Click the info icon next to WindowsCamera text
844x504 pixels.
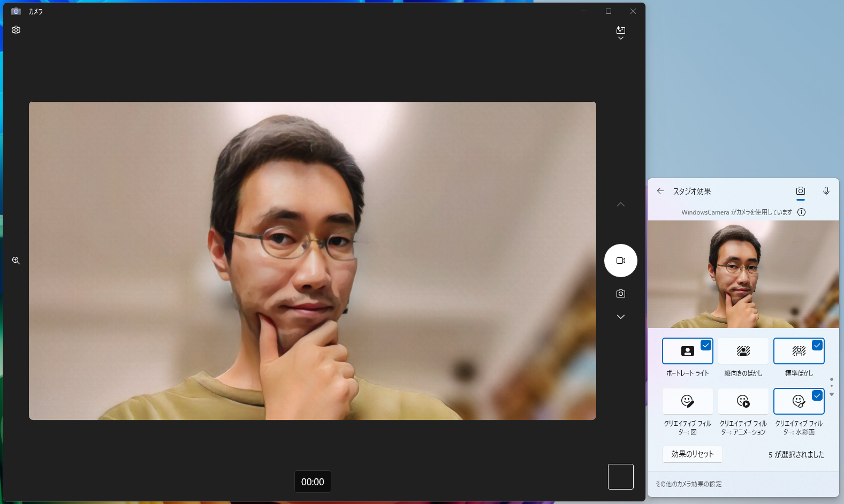click(801, 212)
